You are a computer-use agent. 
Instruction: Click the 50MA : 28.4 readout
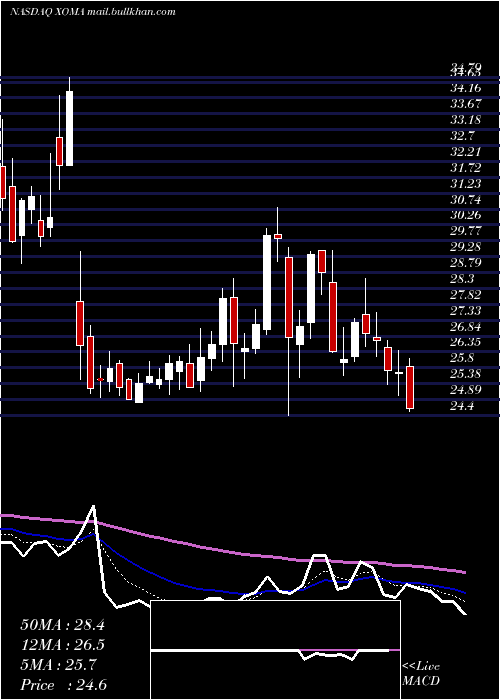(62, 625)
